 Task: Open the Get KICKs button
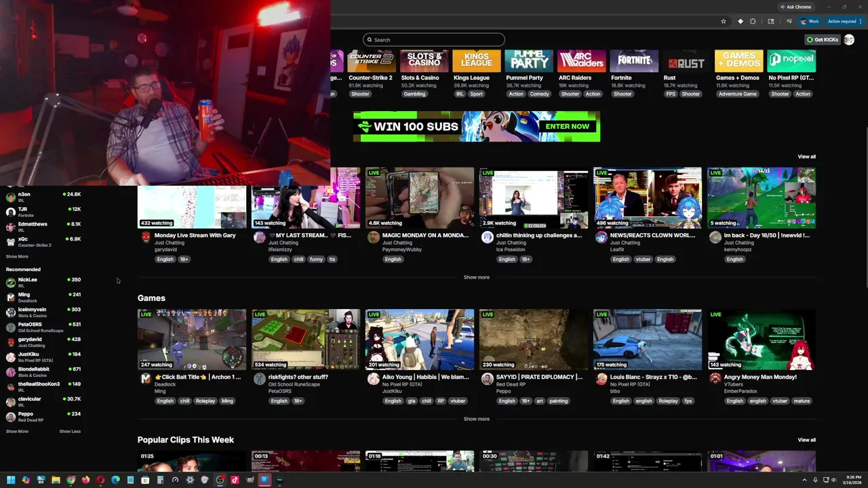coord(822,39)
